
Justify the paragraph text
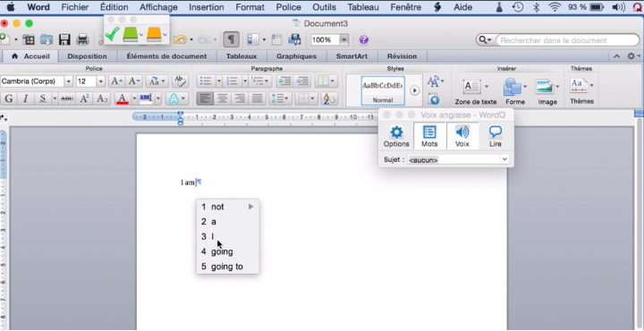pos(258,98)
